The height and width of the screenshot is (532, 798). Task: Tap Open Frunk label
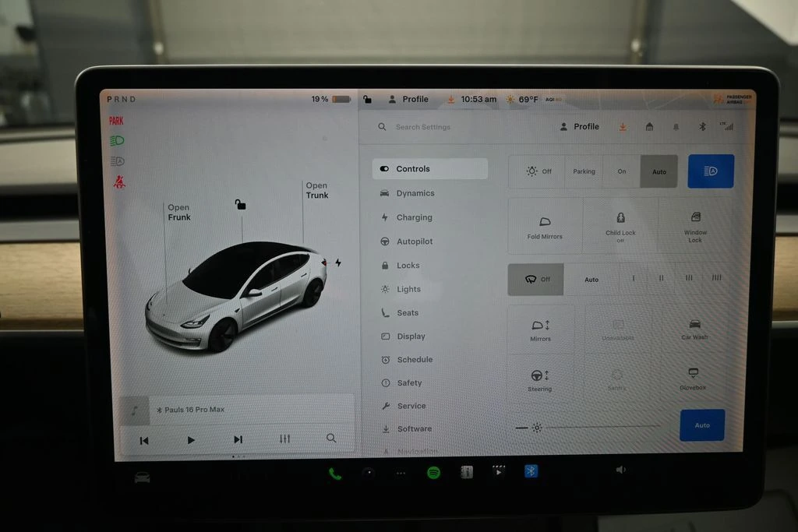click(178, 213)
